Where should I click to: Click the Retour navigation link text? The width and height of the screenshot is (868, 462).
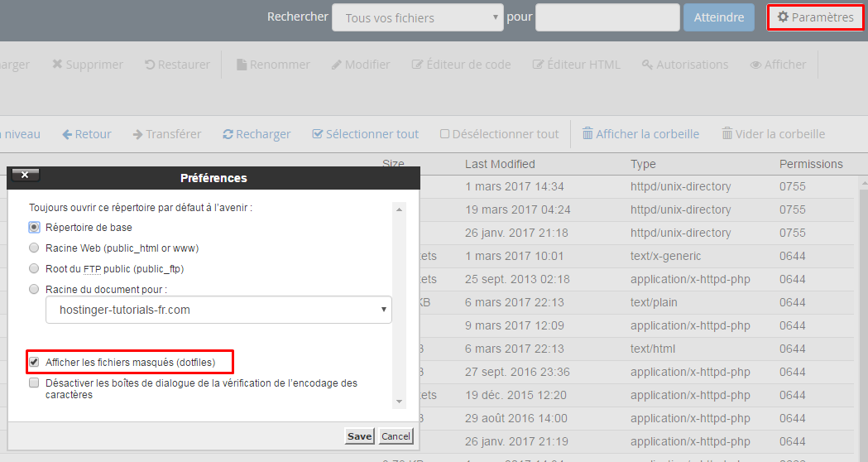[93, 134]
